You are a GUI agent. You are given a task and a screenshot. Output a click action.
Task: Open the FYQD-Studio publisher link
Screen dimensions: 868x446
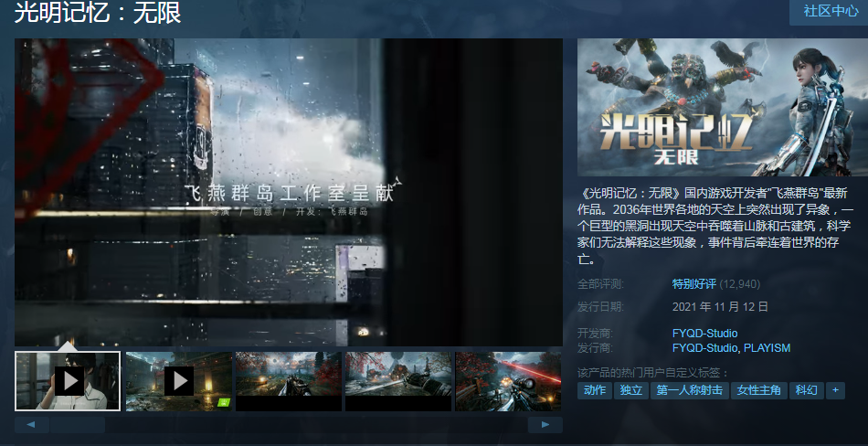click(x=704, y=348)
